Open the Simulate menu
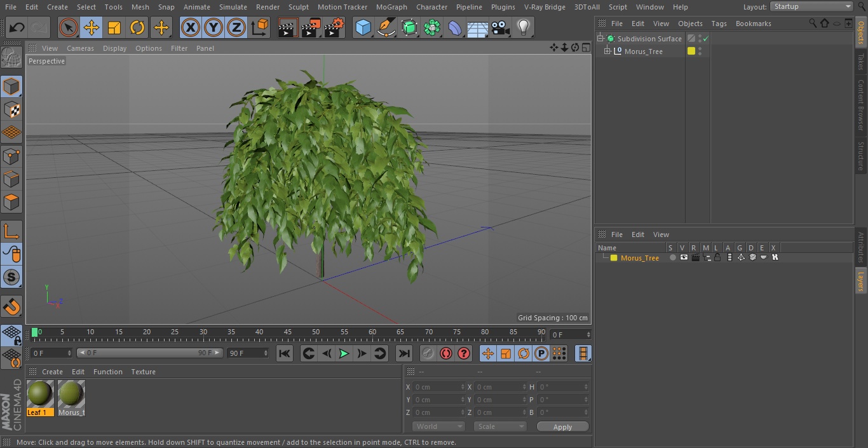 [x=233, y=7]
